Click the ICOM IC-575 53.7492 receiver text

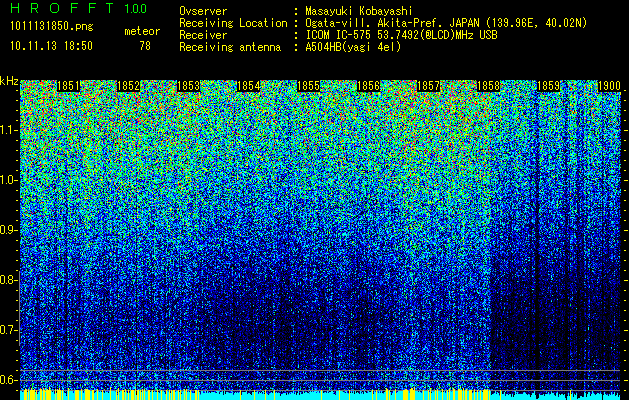401,35
